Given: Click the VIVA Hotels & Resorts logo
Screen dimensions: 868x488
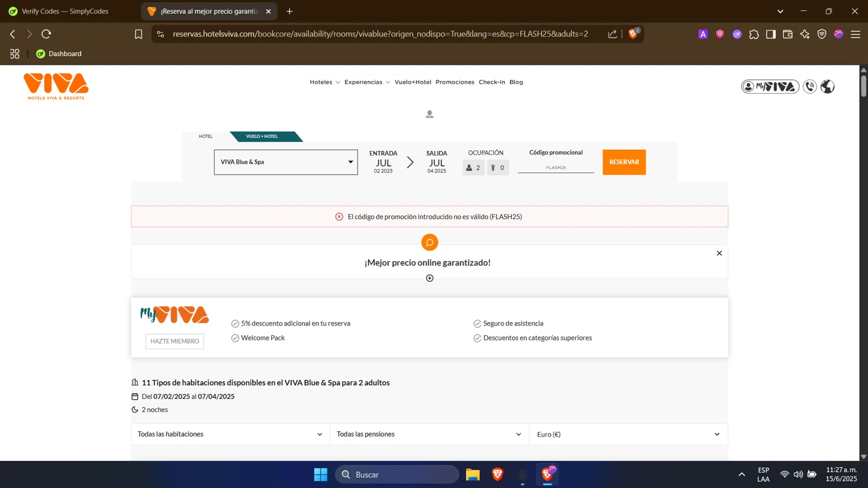Looking at the screenshot, I should pos(56,86).
